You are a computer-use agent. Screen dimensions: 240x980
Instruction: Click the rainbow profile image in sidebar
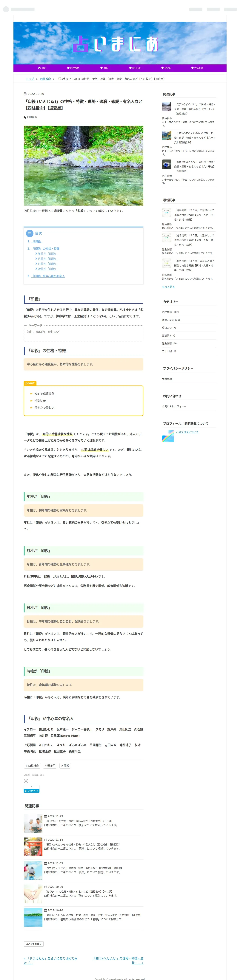(x=168, y=436)
